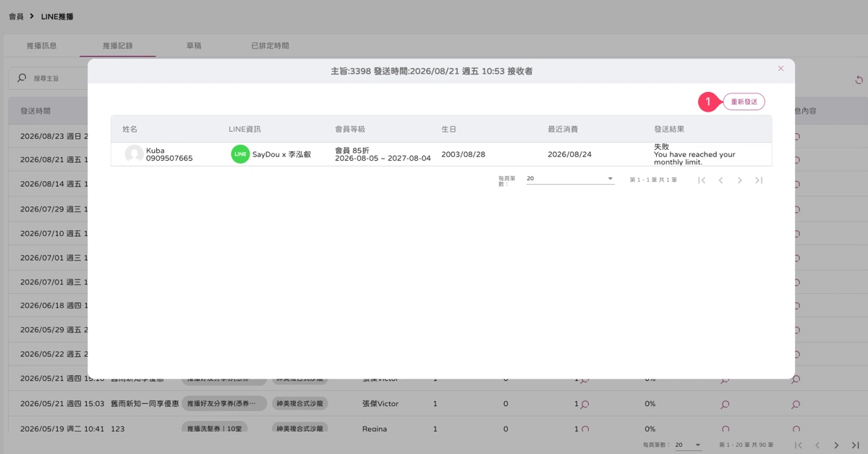Click the 生日 column header
Viewport: 868px width, 454px height.
coord(449,129)
